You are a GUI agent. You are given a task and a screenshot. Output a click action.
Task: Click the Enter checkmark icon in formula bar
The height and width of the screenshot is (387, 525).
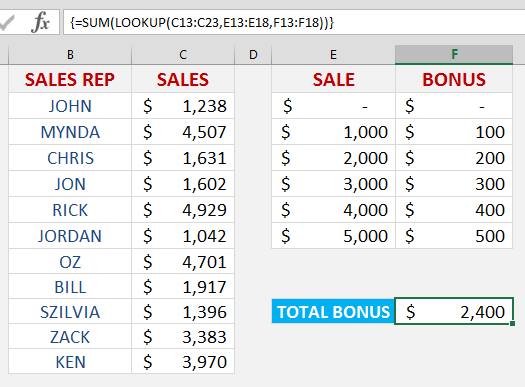(x=6, y=23)
